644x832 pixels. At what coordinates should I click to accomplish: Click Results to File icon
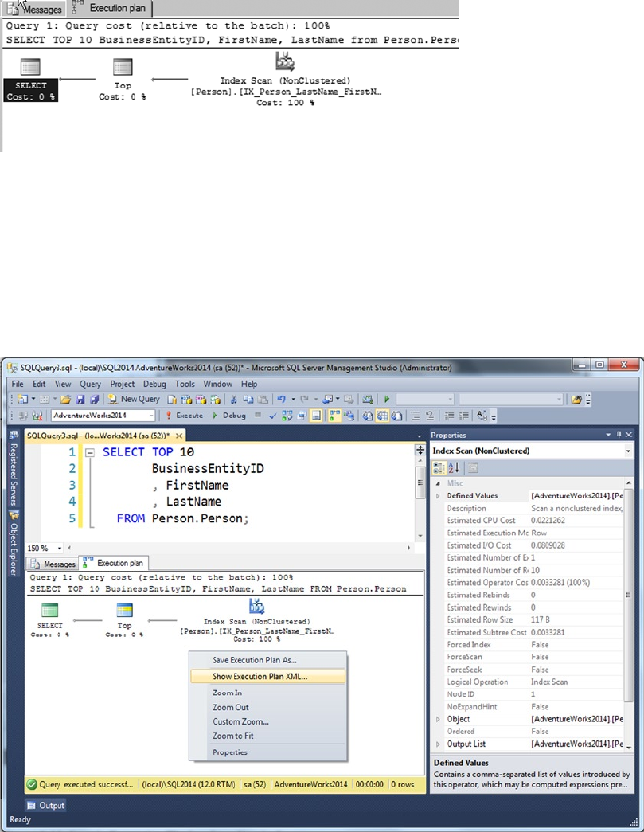(396, 416)
